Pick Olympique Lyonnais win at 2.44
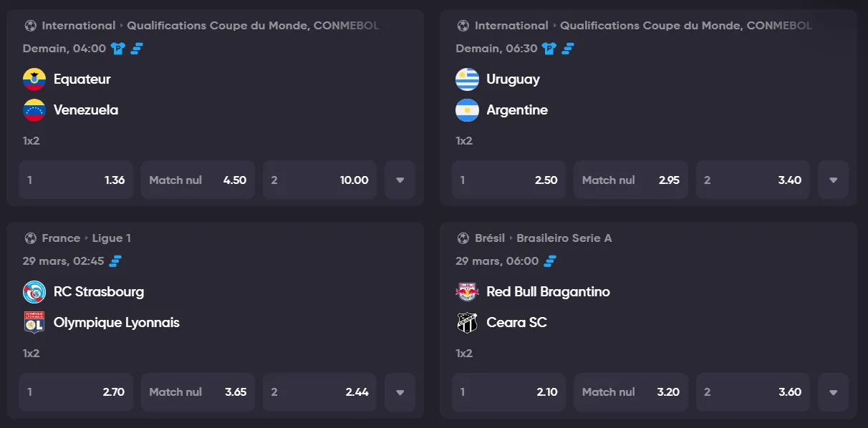 [319, 392]
